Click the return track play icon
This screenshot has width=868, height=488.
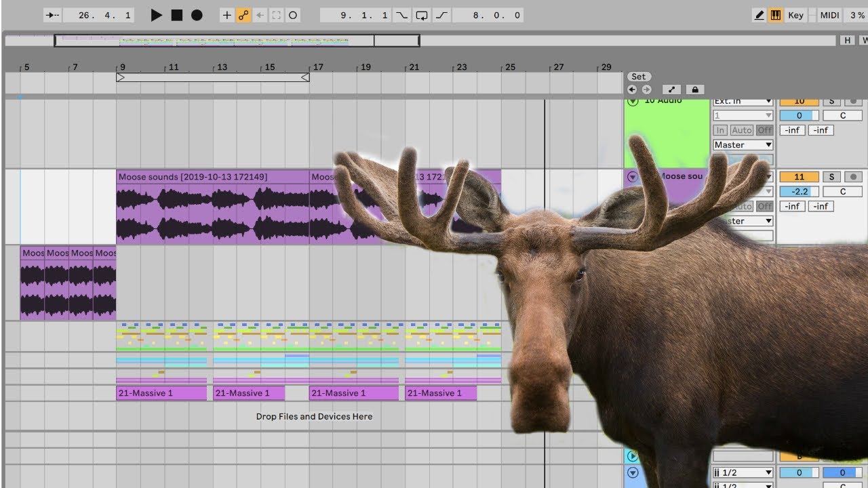pos(633,456)
